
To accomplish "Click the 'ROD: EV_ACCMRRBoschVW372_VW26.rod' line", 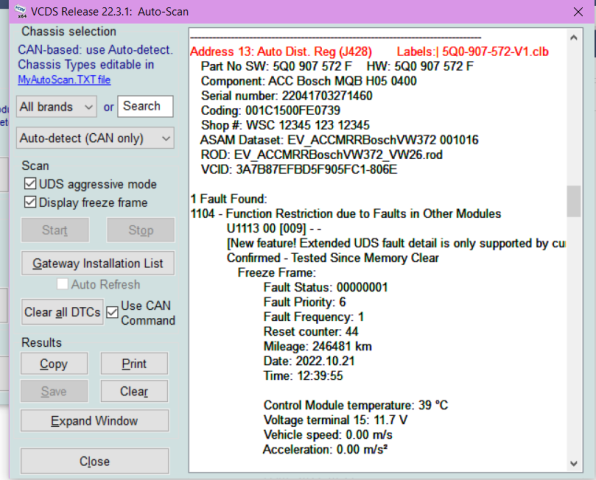I will tap(322, 155).
